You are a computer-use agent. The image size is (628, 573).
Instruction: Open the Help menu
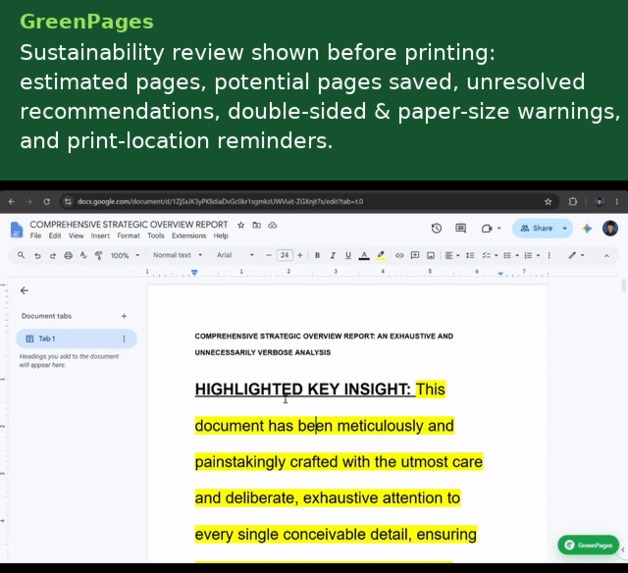tap(221, 236)
